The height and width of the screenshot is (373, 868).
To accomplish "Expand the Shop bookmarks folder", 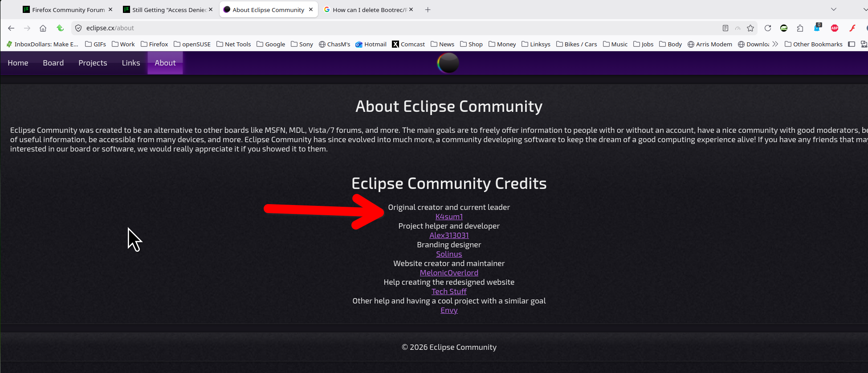I will click(471, 44).
